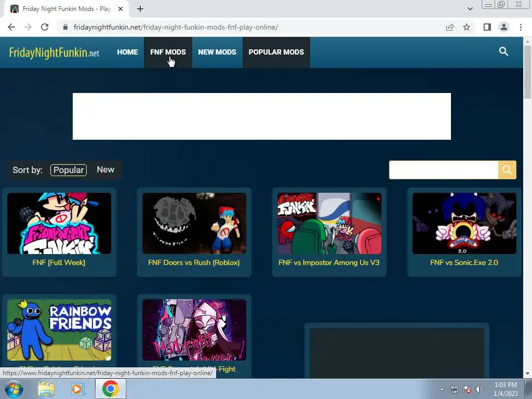Click the scrollbar up arrow
Viewport: 532px width, 399px height.
pyautogui.click(x=528, y=41)
